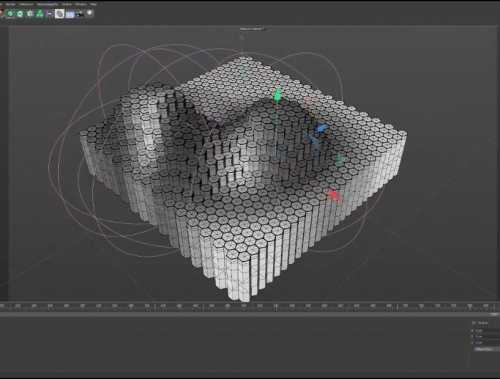This screenshot has height=379, width=500.
Task: Open the Render menu
Action: tap(11, 4)
